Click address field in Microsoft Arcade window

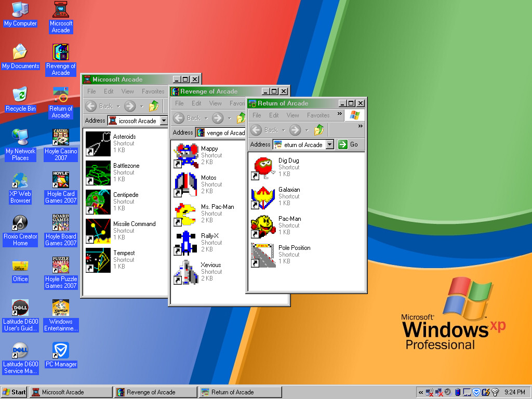tap(137, 121)
